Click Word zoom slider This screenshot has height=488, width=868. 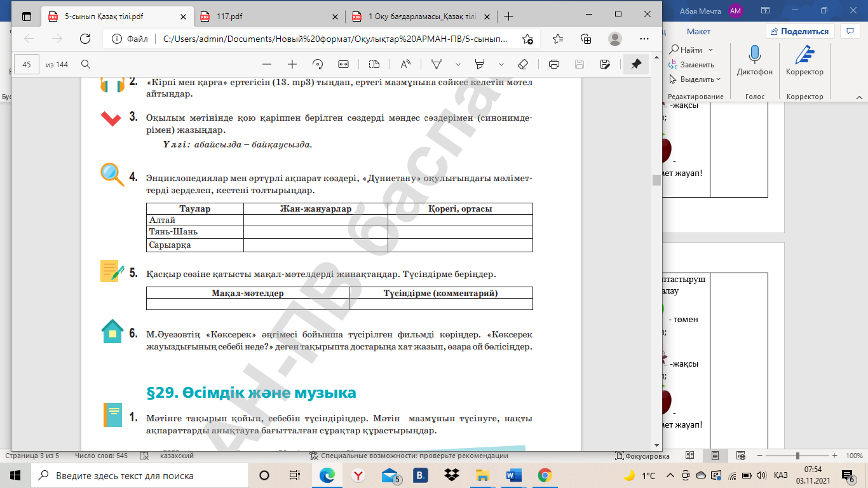[798, 456]
